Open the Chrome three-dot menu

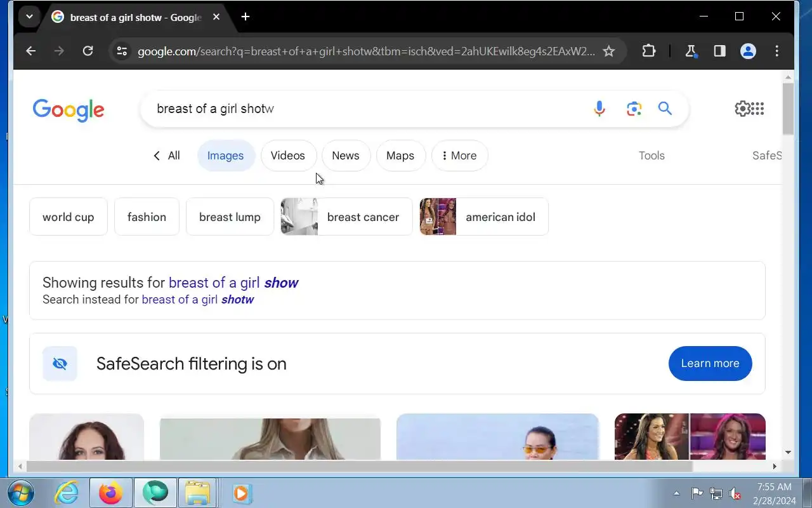coord(777,51)
